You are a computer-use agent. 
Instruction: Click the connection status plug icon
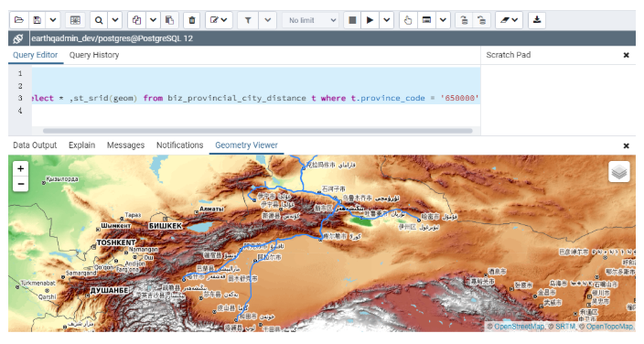tap(18, 38)
